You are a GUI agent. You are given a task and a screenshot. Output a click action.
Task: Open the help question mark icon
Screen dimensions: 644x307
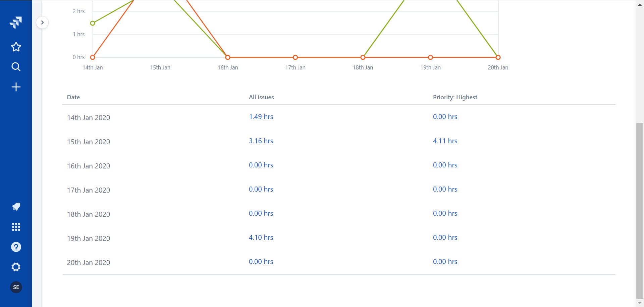[x=16, y=247]
